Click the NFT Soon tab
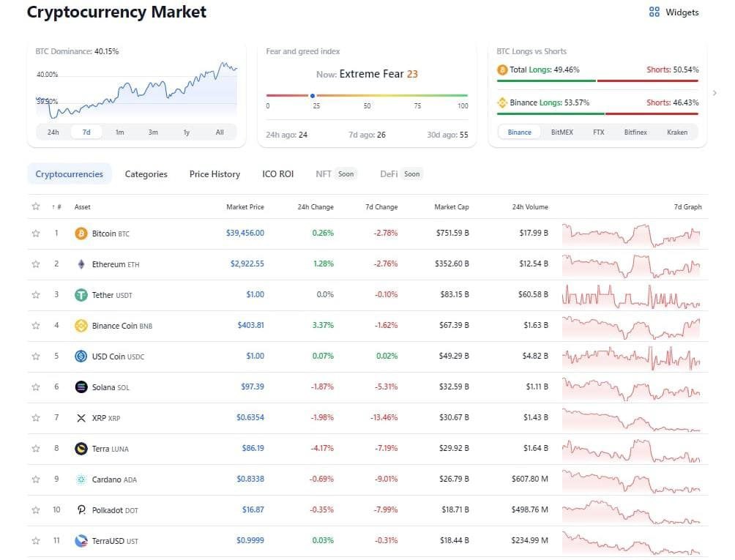Screen dimensions: 735x560 336,174
